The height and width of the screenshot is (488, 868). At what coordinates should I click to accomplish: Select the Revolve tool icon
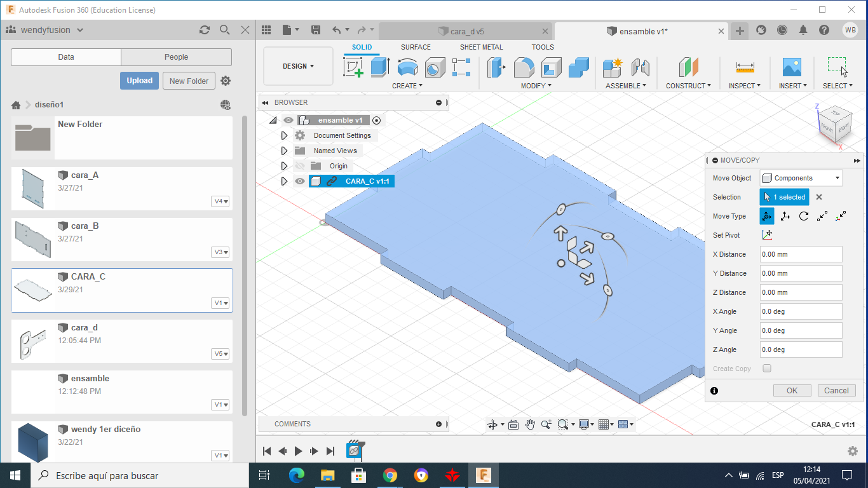pyautogui.click(x=407, y=67)
